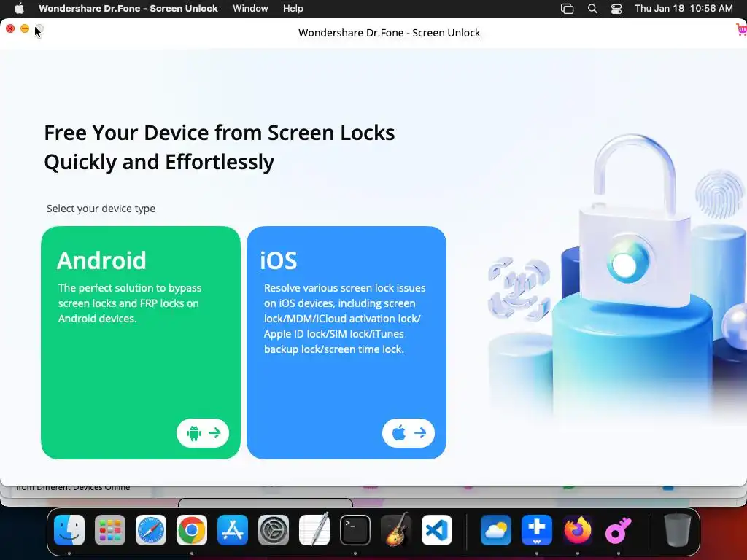
Task: Open the Apple menu
Action: click(x=19, y=8)
